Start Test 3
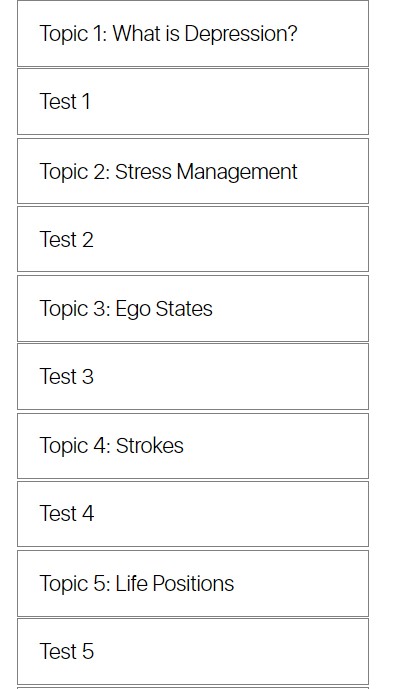The image size is (404, 689). pyautogui.click(x=193, y=377)
